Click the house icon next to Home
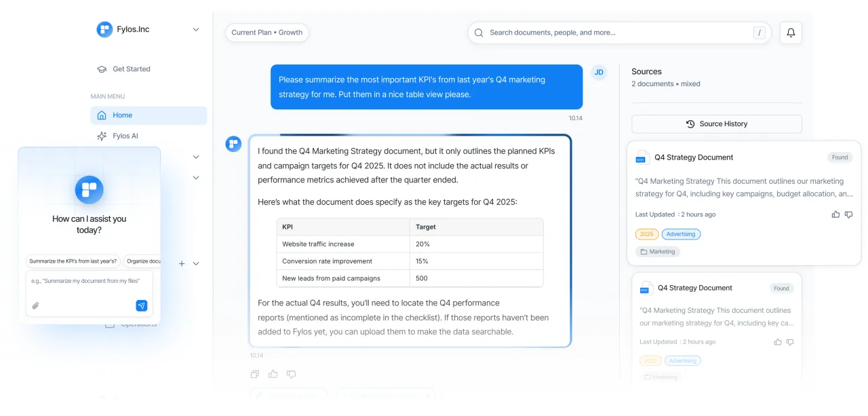The image size is (868, 416). pyautogui.click(x=102, y=115)
